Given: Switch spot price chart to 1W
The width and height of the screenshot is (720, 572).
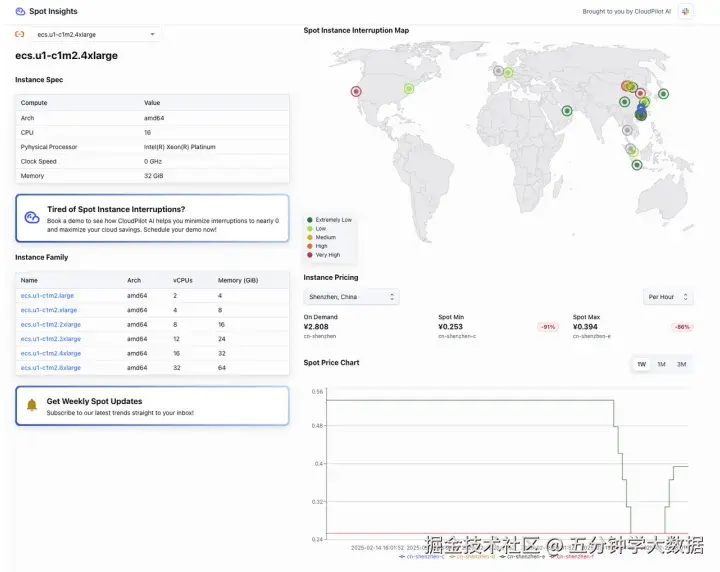Looking at the screenshot, I should pos(641,365).
